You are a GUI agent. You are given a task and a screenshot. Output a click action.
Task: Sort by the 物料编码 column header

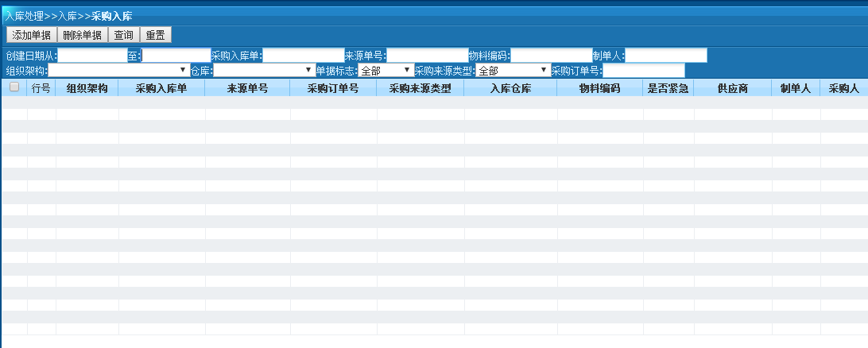point(599,88)
